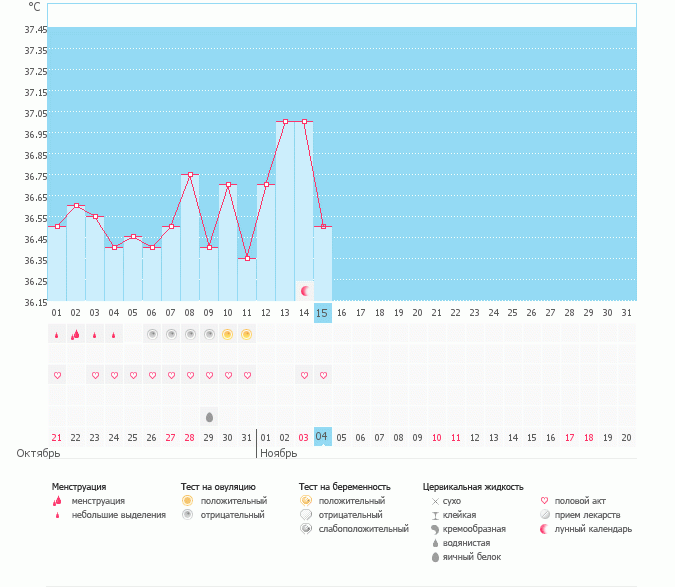Click the egg-white cervical fluid icon on day 09
This screenshot has width=675, height=587.
209,416
